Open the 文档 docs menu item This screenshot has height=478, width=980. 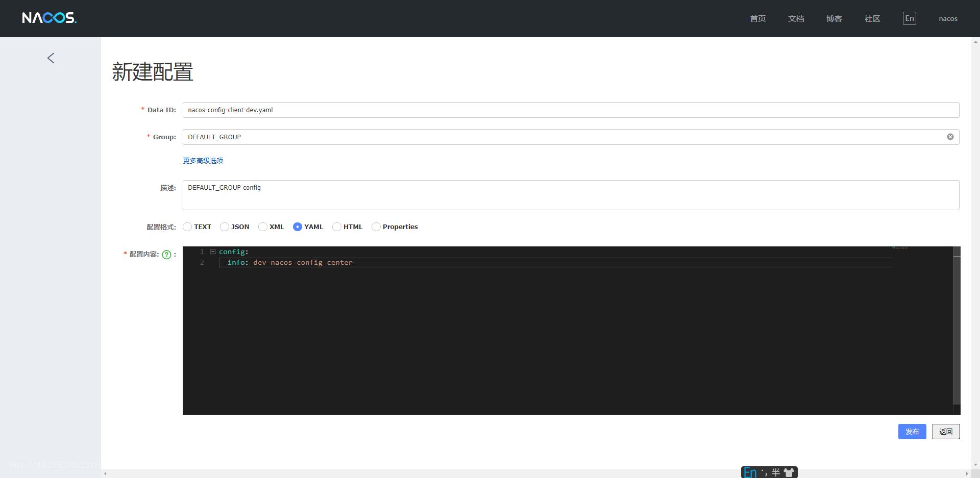796,18
